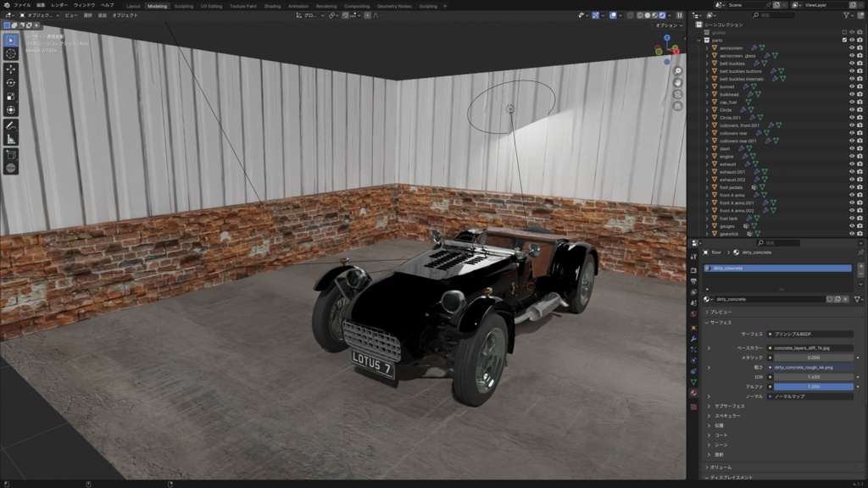
Task: Switch to wireframe viewport shading
Action: tap(640, 15)
